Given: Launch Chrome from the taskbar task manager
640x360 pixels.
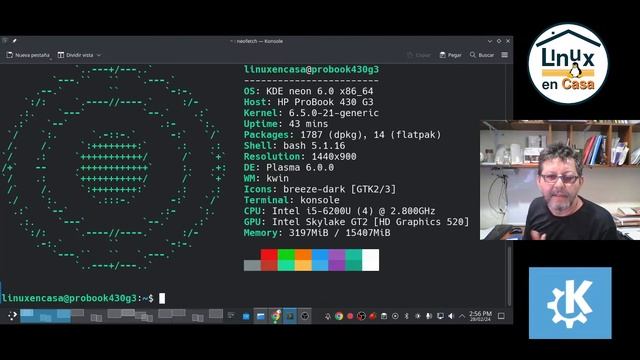Looking at the screenshot, I should click(x=276, y=316).
